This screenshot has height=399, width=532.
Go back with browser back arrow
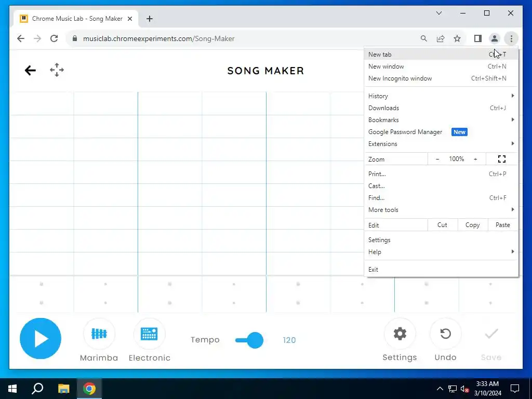point(21,38)
